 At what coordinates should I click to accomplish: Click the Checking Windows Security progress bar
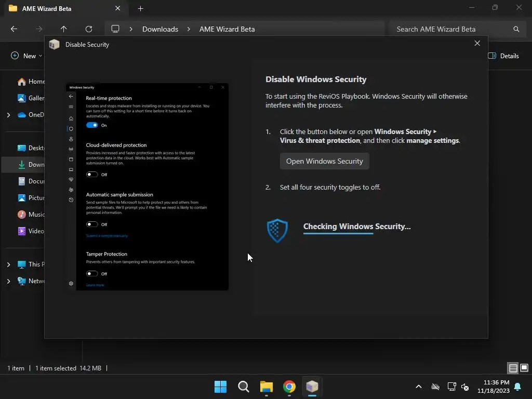pyautogui.click(x=338, y=233)
